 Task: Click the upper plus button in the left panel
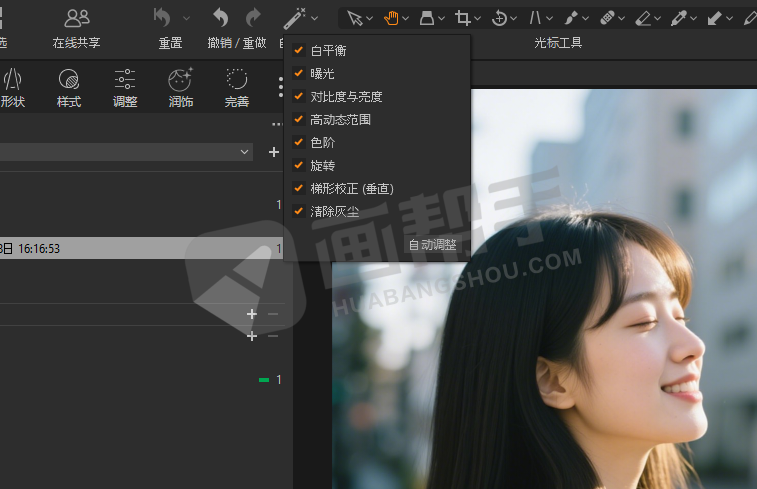tap(252, 314)
